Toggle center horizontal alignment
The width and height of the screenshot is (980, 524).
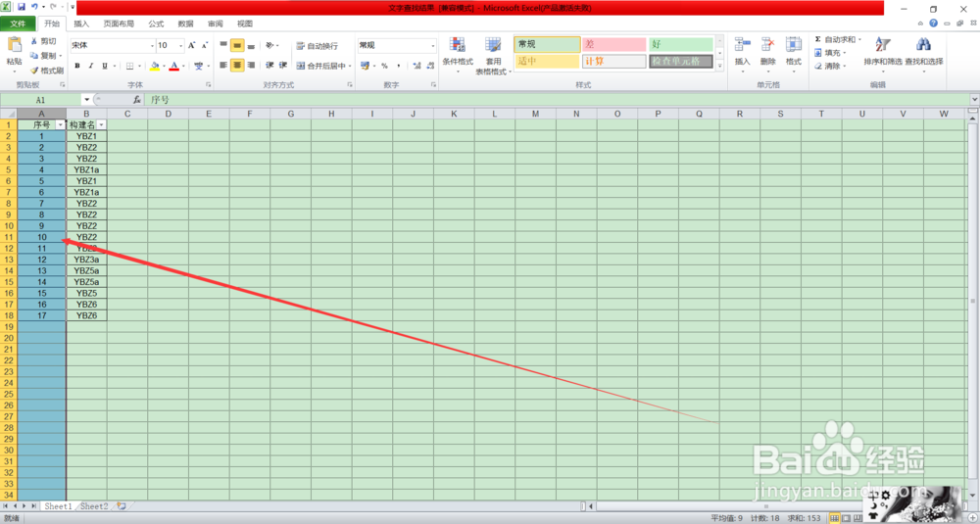(237, 65)
